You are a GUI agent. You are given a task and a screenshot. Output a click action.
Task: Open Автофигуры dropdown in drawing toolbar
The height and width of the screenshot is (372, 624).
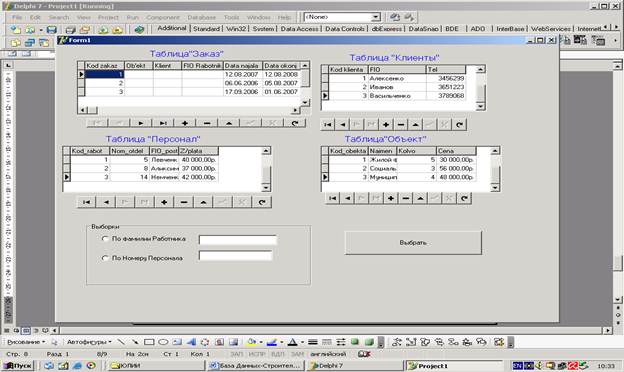[89, 342]
